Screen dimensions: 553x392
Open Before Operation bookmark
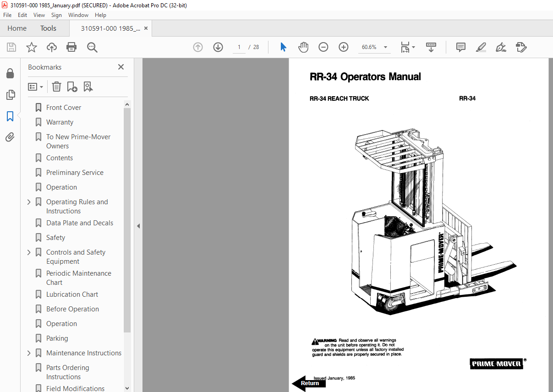72,309
